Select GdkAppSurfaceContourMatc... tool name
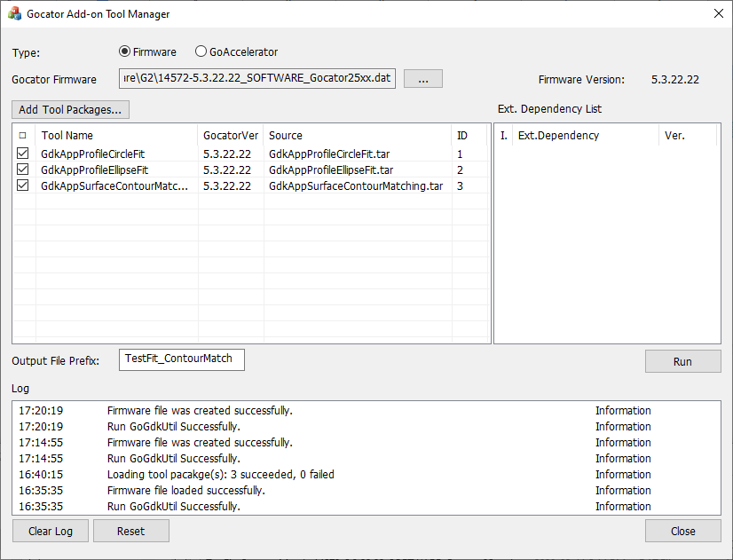 tap(114, 185)
